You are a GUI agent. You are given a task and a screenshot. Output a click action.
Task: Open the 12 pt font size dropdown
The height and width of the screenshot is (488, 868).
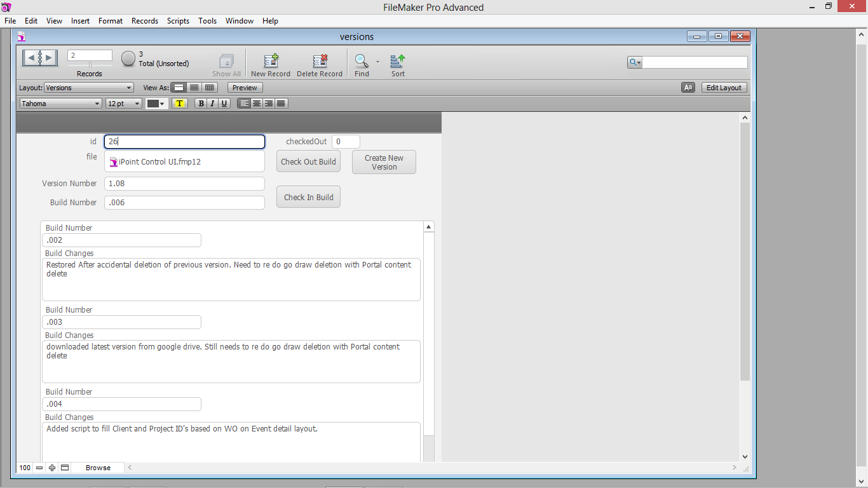(x=124, y=104)
